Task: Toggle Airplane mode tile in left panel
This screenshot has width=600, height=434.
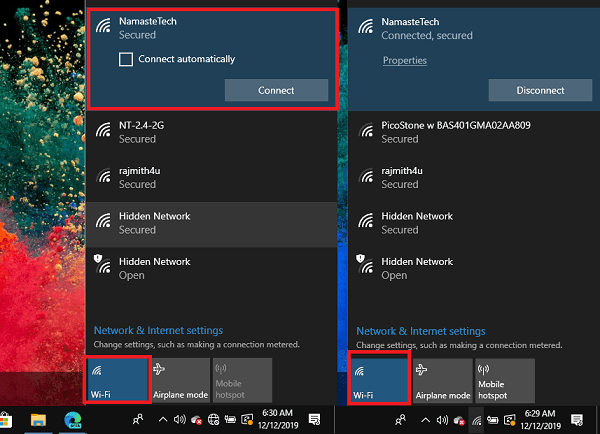Action: click(181, 380)
